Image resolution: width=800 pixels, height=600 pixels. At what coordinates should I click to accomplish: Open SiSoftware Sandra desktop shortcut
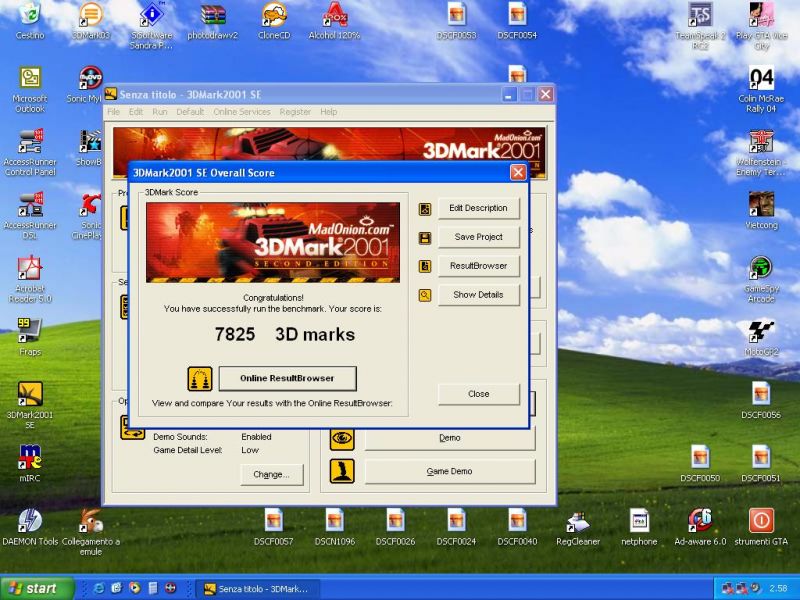(152, 26)
